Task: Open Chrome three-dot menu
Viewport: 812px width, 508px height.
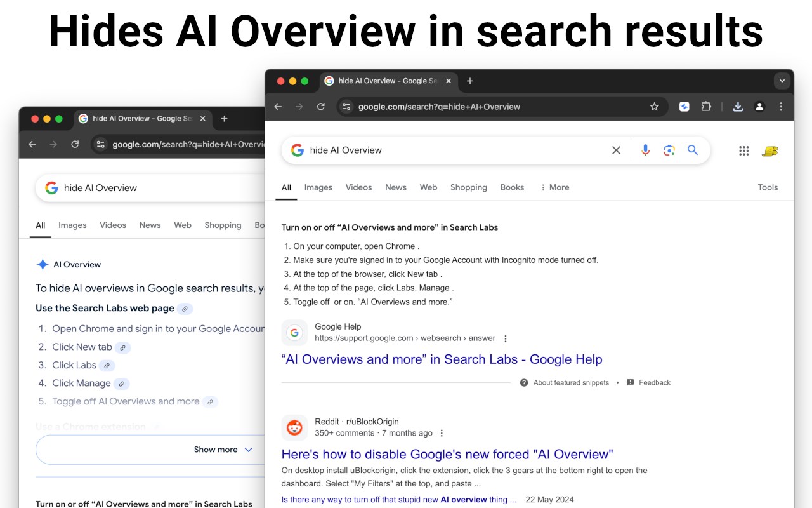Action: pos(781,107)
